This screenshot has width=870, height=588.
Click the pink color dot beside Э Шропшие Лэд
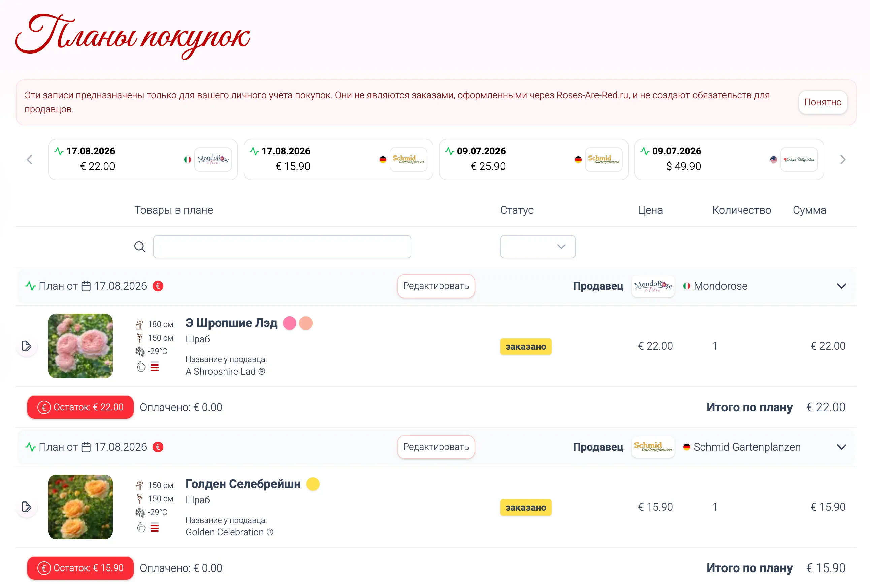(289, 323)
